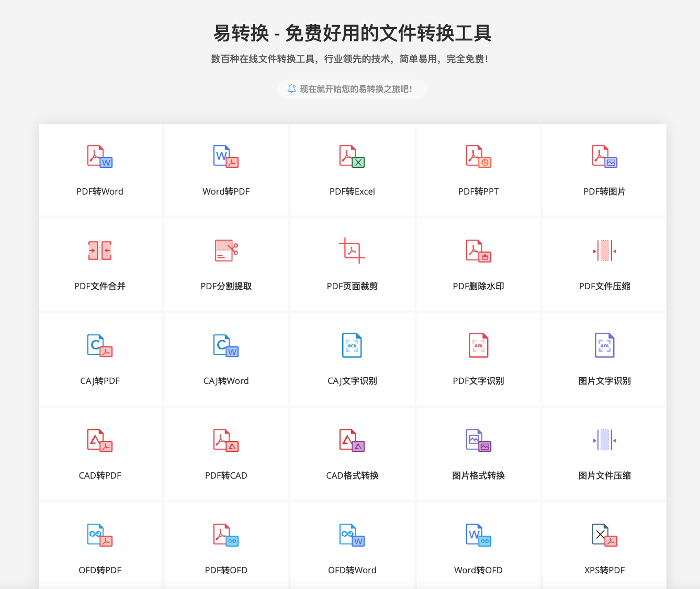This screenshot has height=589, width=700.
Task: Open the PDF转Word converter icon
Action: coord(100,156)
